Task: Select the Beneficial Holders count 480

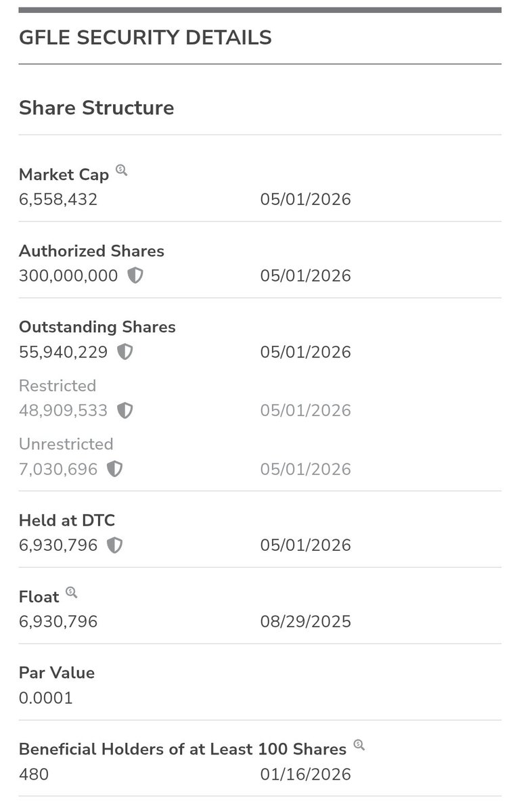Action: pos(34,774)
